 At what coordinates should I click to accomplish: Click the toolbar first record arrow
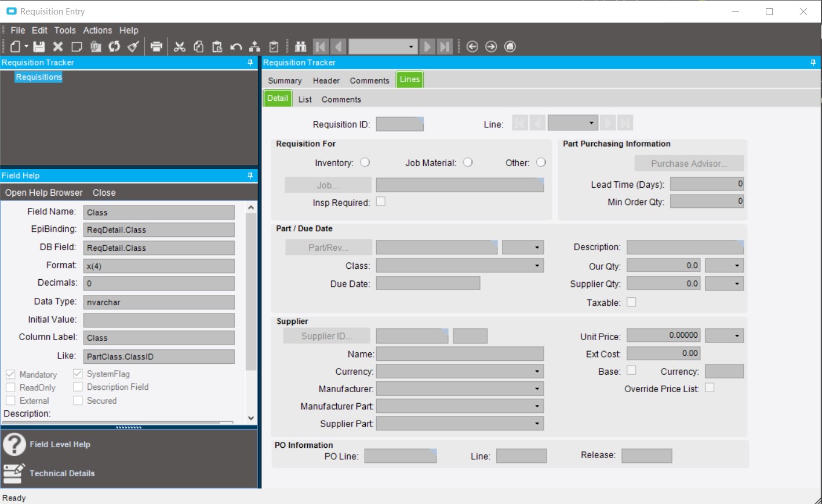click(x=321, y=47)
